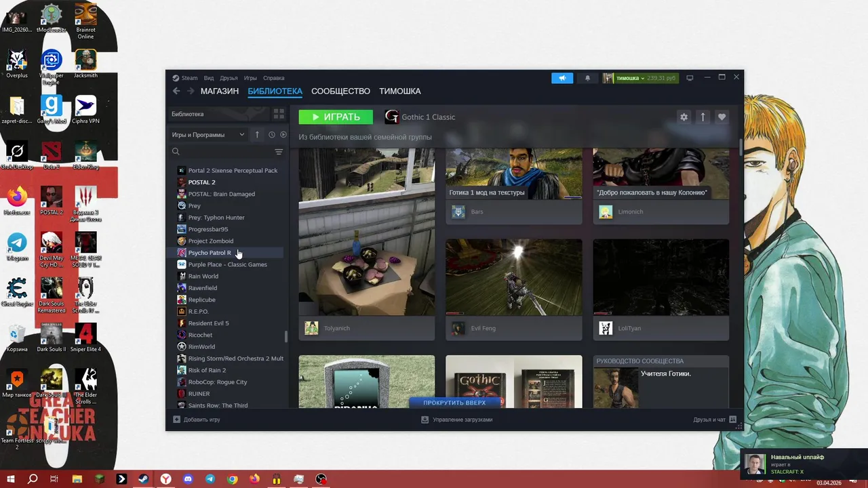The width and height of the screenshot is (868, 488).
Task: Open Steam notifications bell
Action: click(587, 78)
